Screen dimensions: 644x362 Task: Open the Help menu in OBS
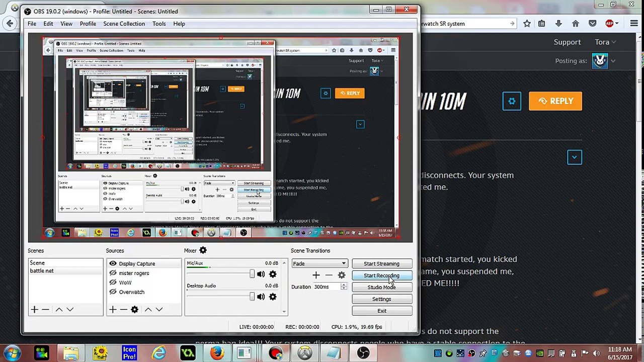click(x=179, y=24)
